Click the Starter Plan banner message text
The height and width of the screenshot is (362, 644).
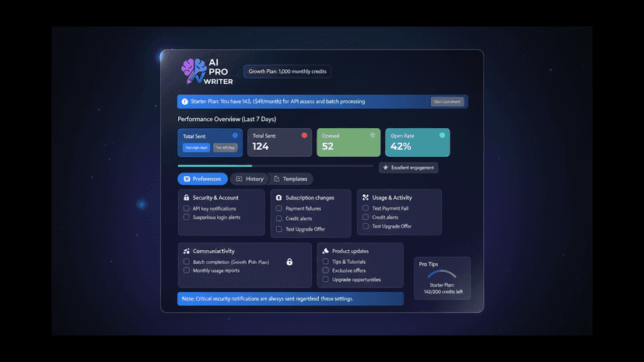(278, 102)
